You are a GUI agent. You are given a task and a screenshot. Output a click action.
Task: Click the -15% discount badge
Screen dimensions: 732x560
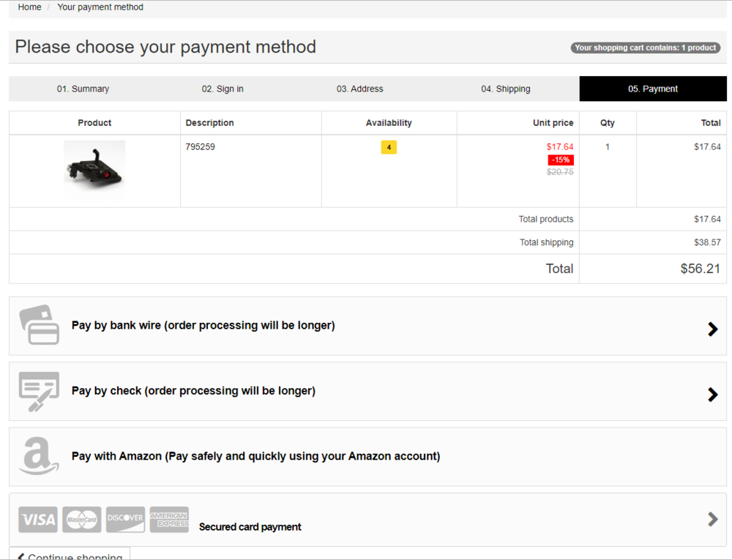pyautogui.click(x=560, y=160)
